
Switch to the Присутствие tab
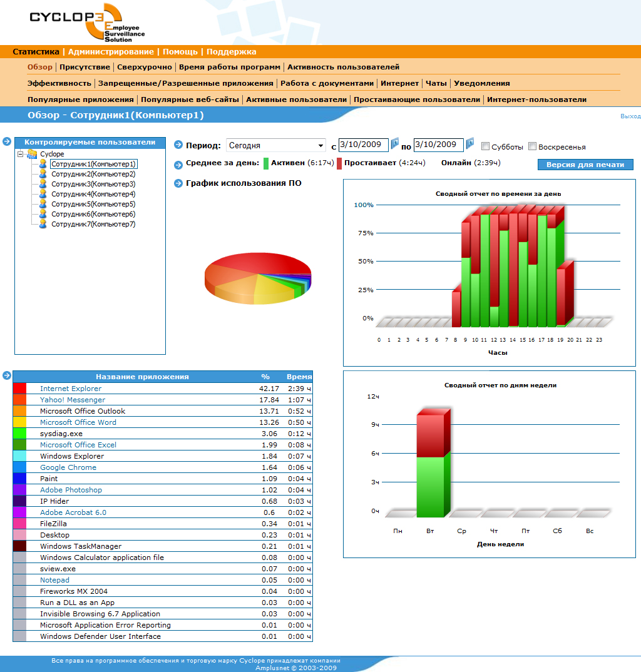[x=85, y=67]
